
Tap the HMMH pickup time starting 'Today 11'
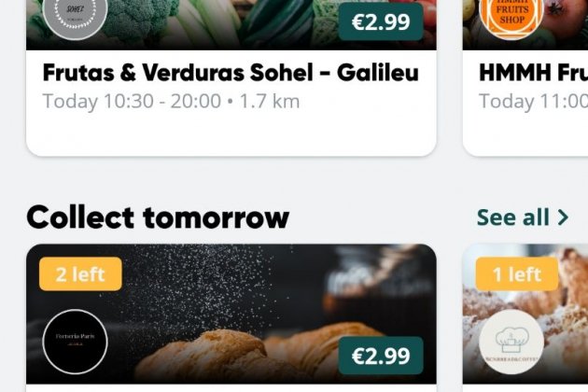pyautogui.click(x=533, y=101)
